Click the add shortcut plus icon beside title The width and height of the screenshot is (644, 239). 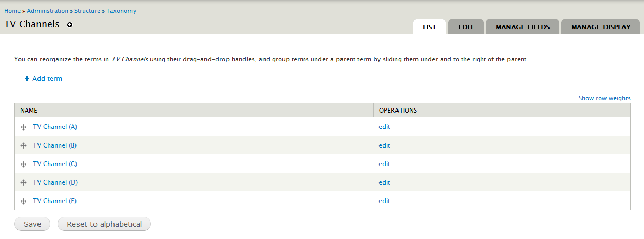tap(70, 25)
